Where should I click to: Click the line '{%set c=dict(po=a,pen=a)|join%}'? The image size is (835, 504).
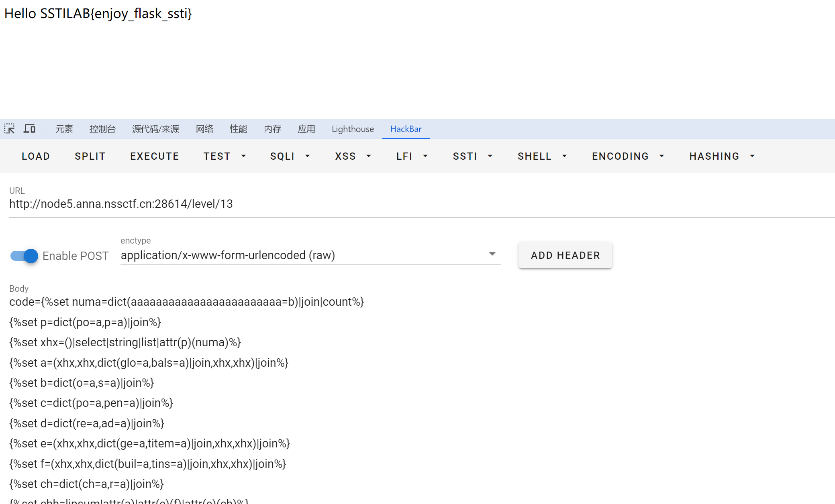[x=91, y=403]
